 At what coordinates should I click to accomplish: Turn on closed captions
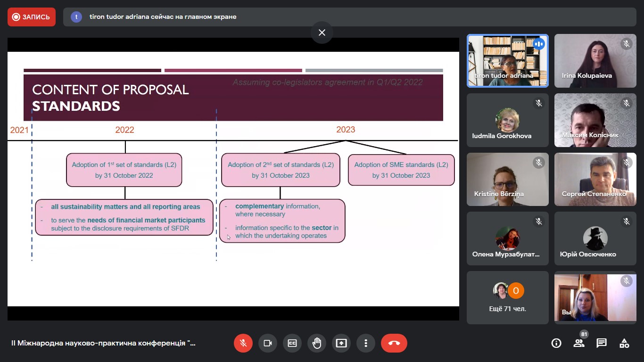pos(292,343)
